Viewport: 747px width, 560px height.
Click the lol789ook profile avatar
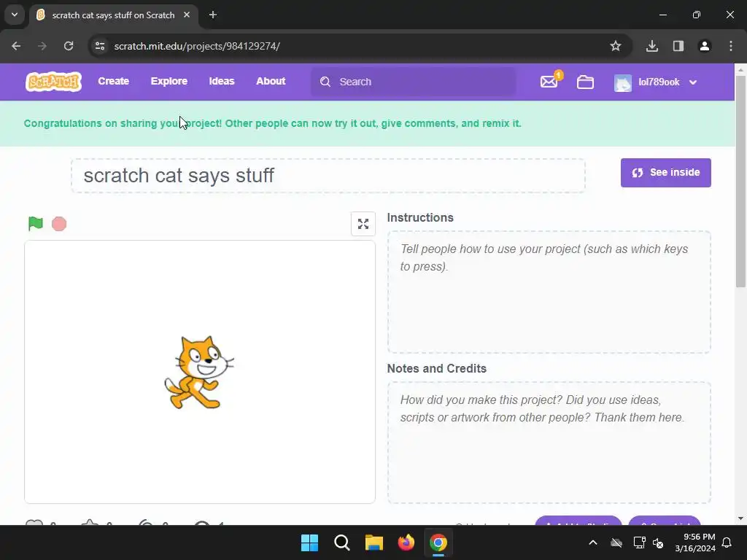tap(623, 82)
